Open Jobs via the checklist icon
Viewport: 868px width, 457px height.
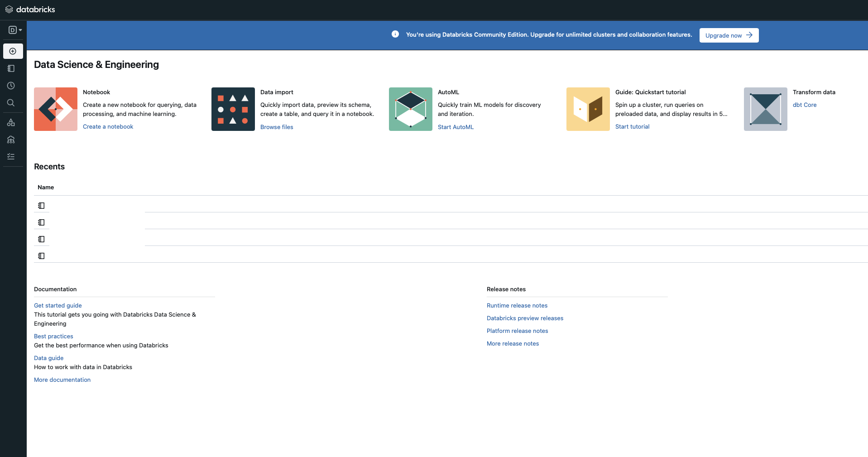(x=11, y=156)
